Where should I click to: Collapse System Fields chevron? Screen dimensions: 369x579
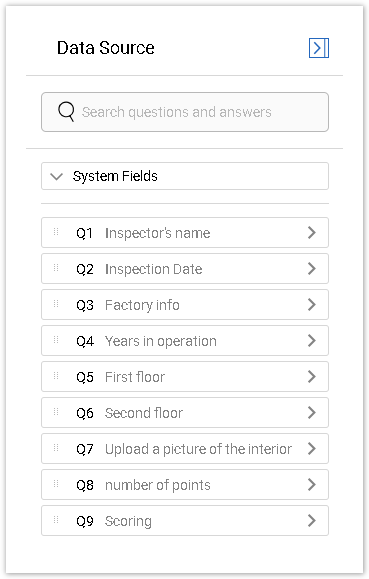57,177
